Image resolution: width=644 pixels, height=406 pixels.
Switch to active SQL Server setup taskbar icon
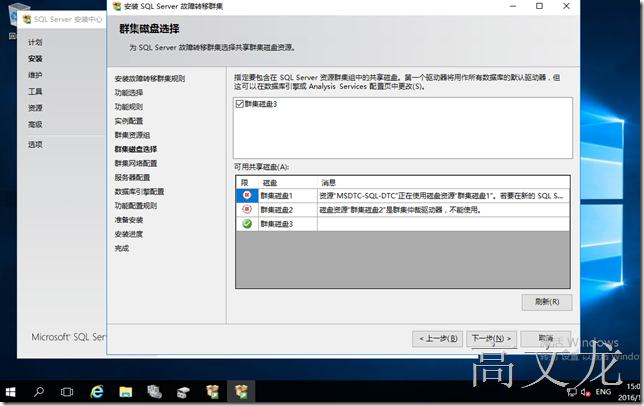tap(241, 392)
